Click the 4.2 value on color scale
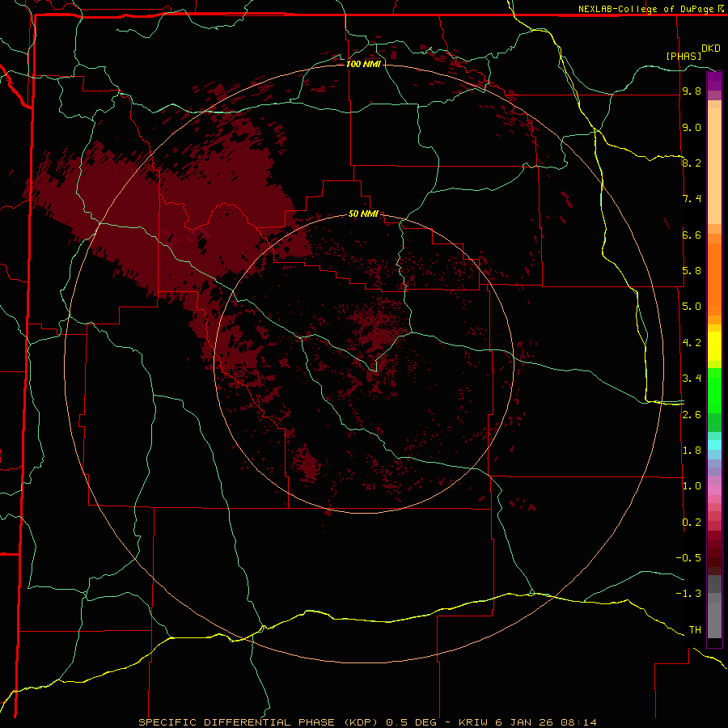Screen dimensions: 728x728 click(692, 343)
